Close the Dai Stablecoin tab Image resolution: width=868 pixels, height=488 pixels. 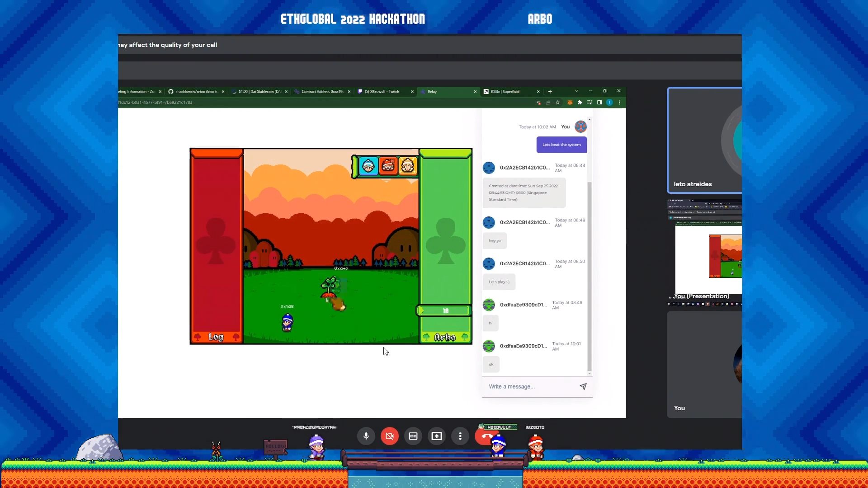pyautogui.click(x=286, y=91)
